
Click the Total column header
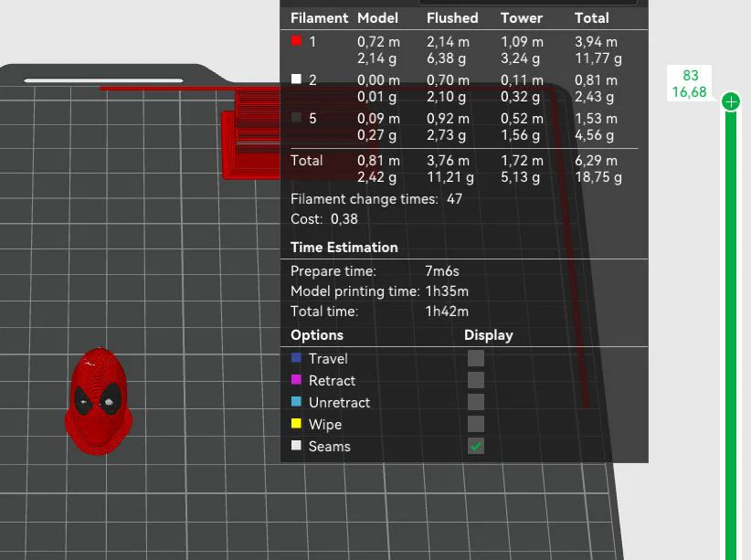tap(591, 18)
